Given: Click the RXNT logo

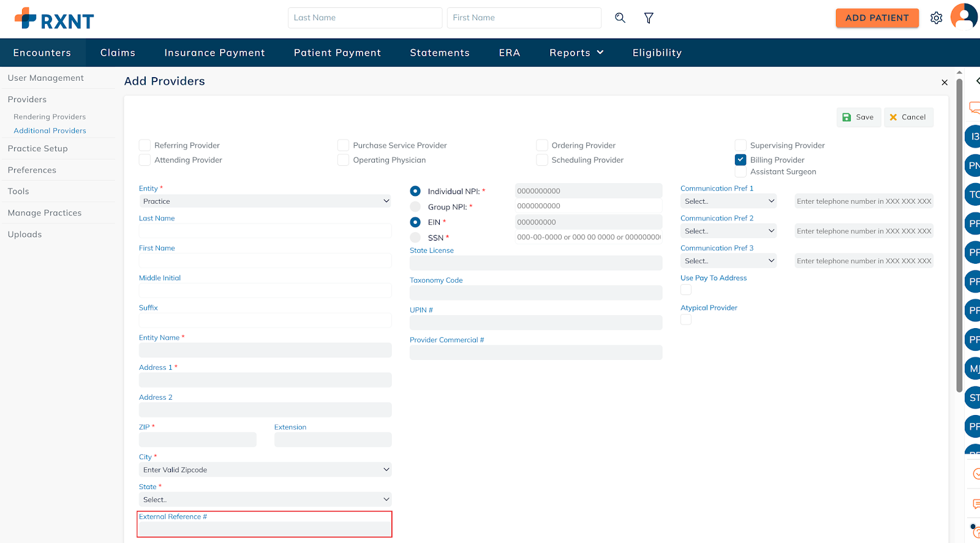Looking at the screenshot, I should (54, 19).
